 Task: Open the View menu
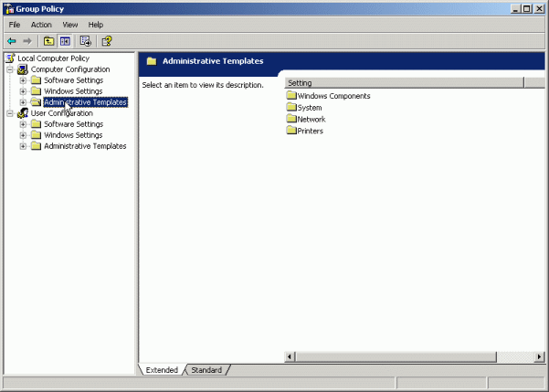[70, 25]
